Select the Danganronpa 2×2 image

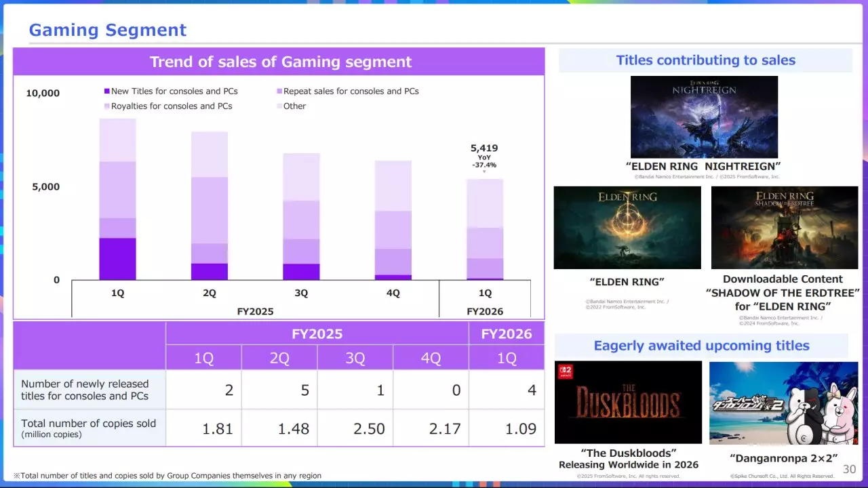tap(783, 403)
